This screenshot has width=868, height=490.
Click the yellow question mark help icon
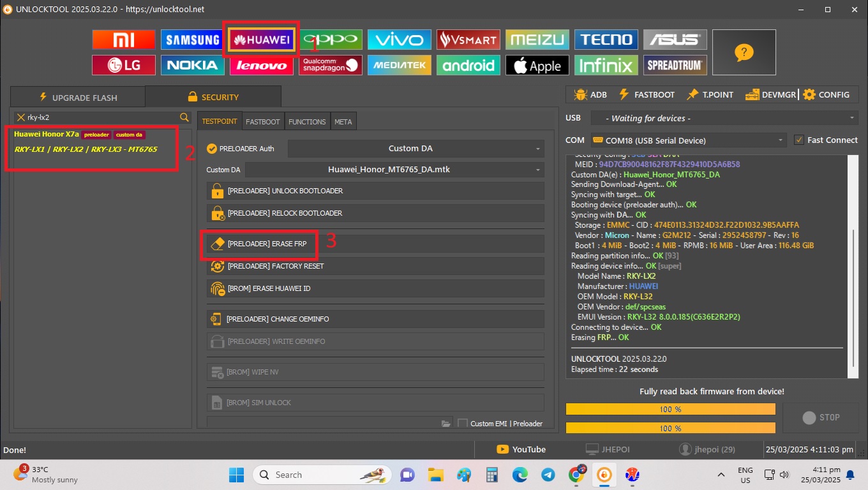pos(744,52)
